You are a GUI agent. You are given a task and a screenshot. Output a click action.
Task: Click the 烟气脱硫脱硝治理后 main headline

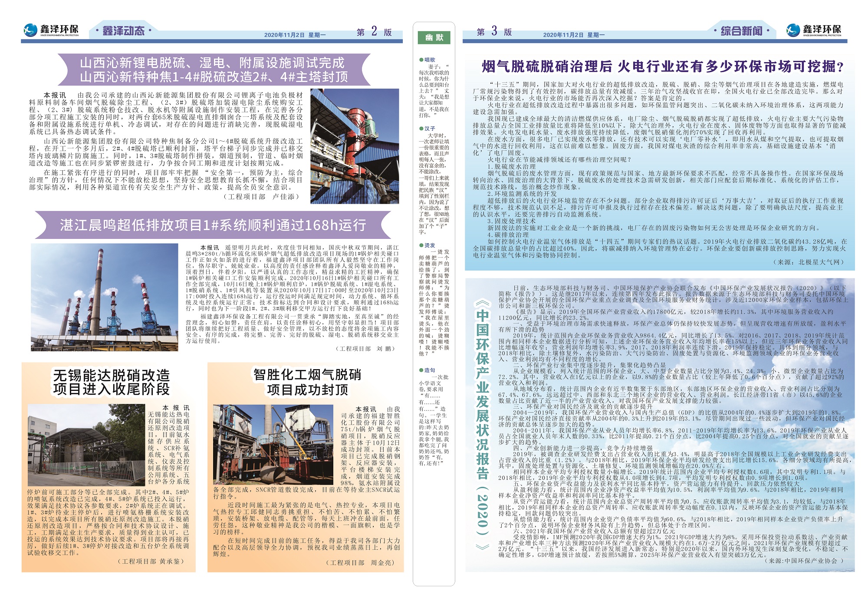pos(662,66)
